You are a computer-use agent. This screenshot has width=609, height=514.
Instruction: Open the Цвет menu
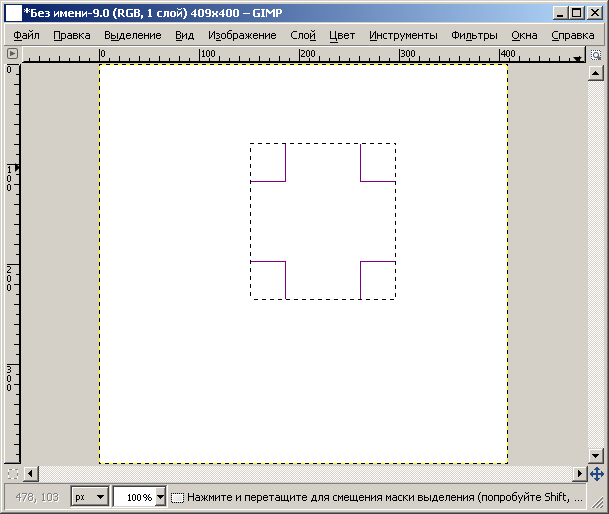[342, 35]
